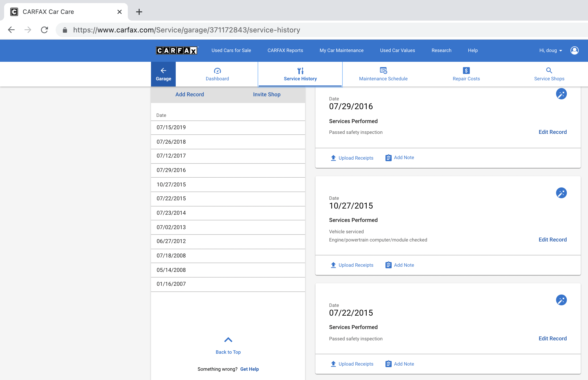Edit Record for 07/22/2015
This screenshot has height=380, width=588.
[552, 339]
